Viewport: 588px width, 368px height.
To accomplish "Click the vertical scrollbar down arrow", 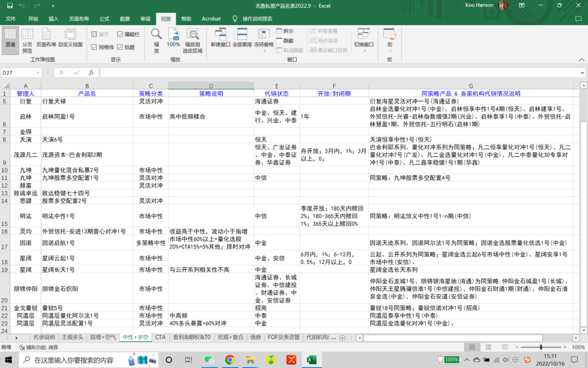I will (584, 330).
